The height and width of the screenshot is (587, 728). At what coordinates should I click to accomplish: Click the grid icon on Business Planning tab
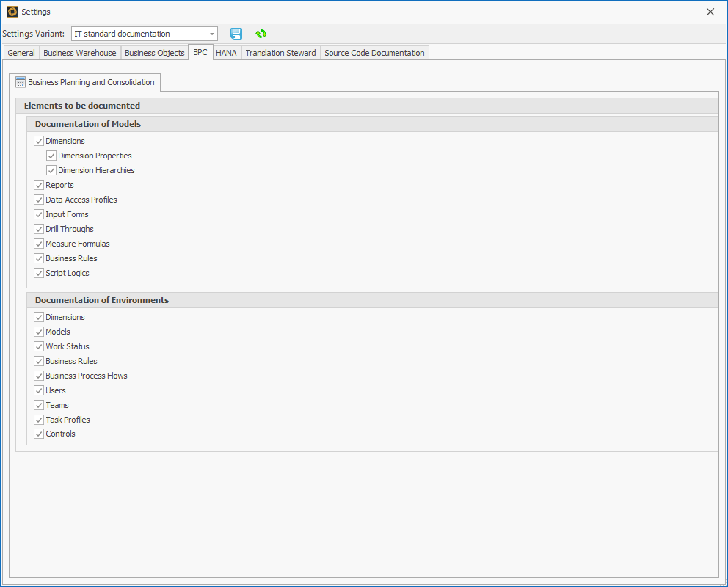(x=20, y=82)
